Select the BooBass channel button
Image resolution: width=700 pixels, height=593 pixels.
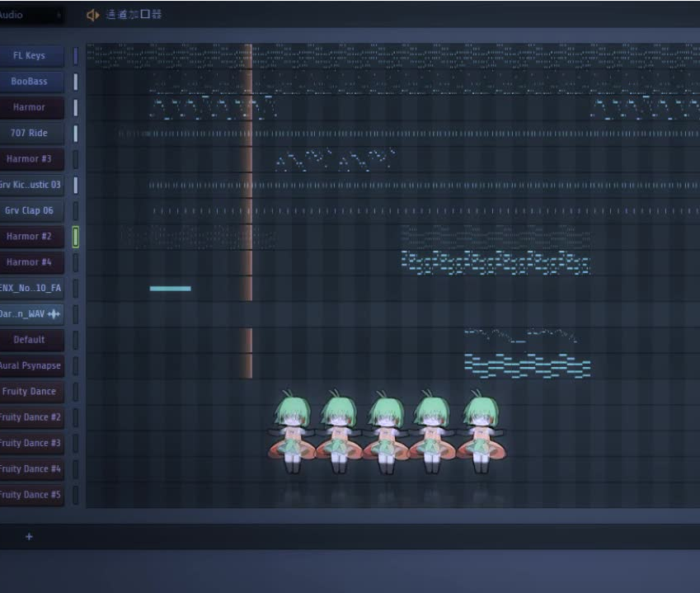pos(31,82)
